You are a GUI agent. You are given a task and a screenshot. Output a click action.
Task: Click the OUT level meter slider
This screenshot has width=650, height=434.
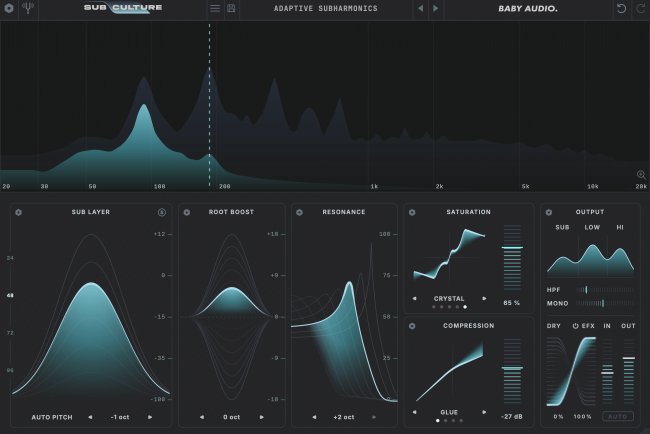pos(629,371)
